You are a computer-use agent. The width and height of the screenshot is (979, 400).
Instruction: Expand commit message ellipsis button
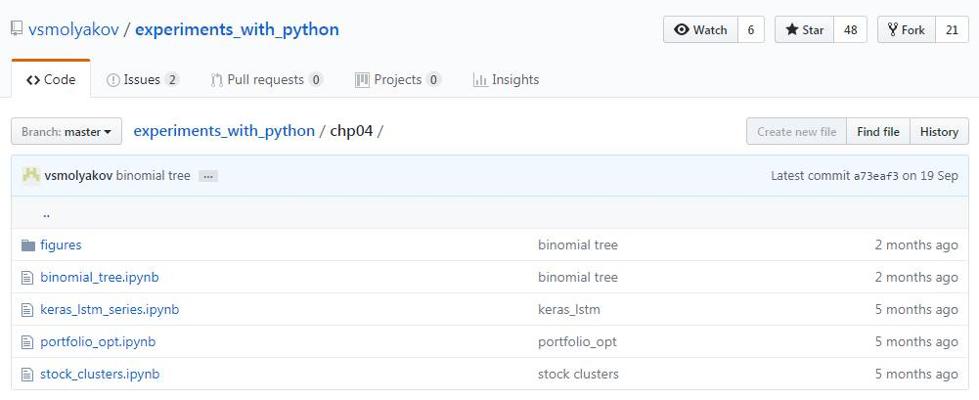click(208, 176)
